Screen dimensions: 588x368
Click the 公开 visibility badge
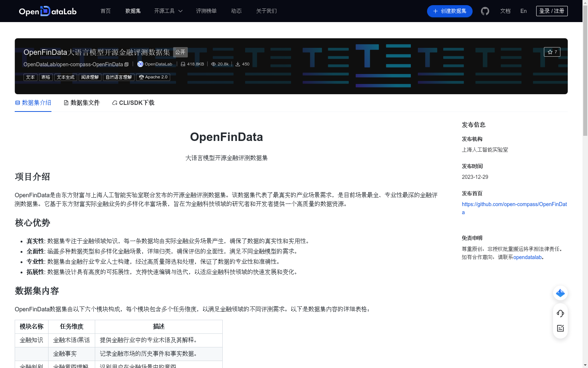tap(180, 52)
